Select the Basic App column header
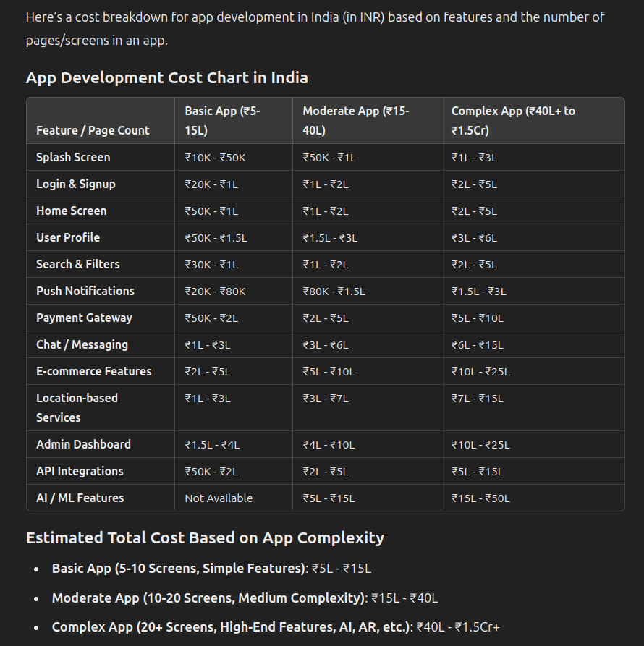This screenshot has height=646, width=644. click(x=222, y=121)
